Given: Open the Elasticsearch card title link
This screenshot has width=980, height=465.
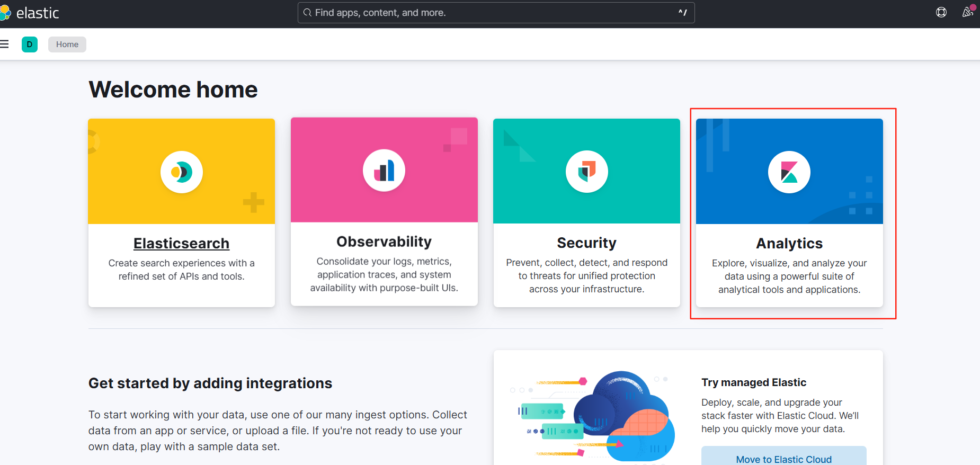Looking at the screenshot, I should point(182,244).
